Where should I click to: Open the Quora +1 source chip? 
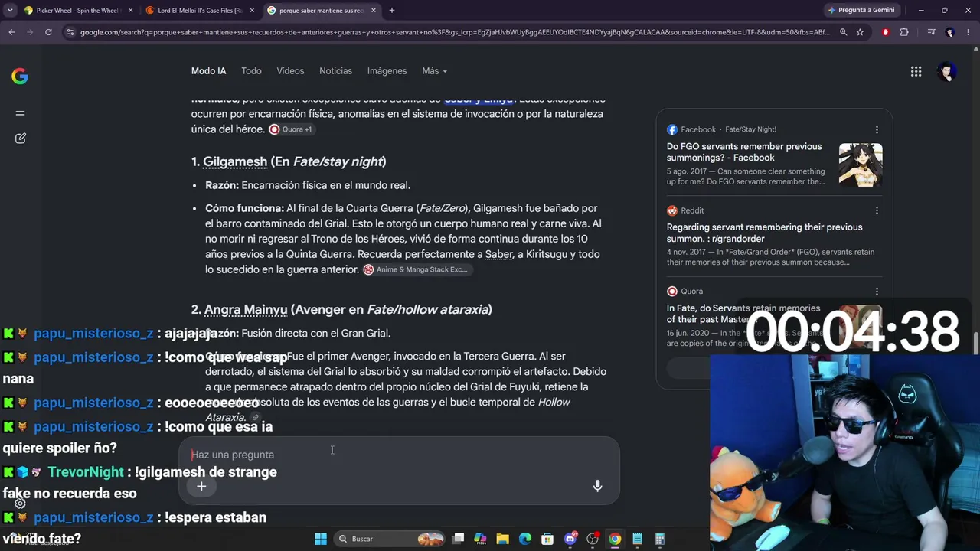[x=291, y=129]
